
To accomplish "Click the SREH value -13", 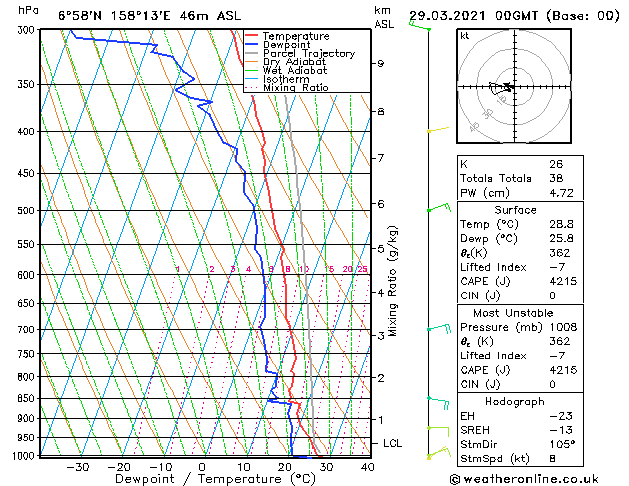I will coord(561,430).
